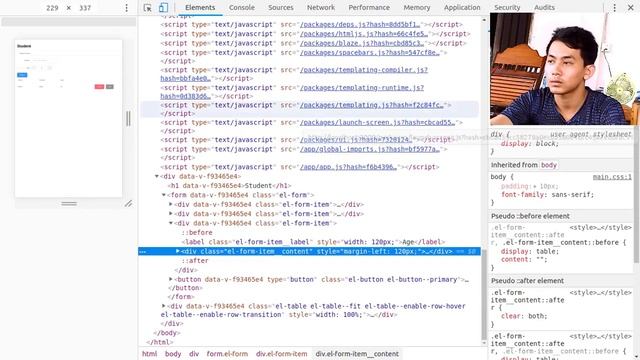This screenshot has width=640, height=360.
Task: Open the Application tab
Action: 462,8
